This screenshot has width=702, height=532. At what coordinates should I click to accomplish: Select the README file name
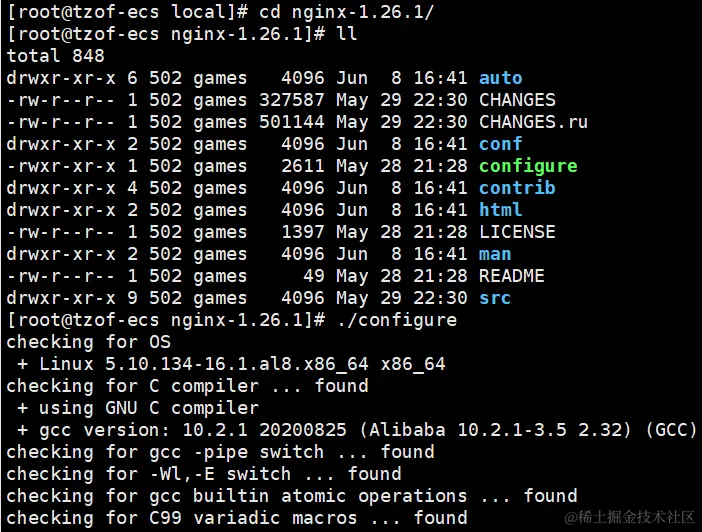click(512, 276)
